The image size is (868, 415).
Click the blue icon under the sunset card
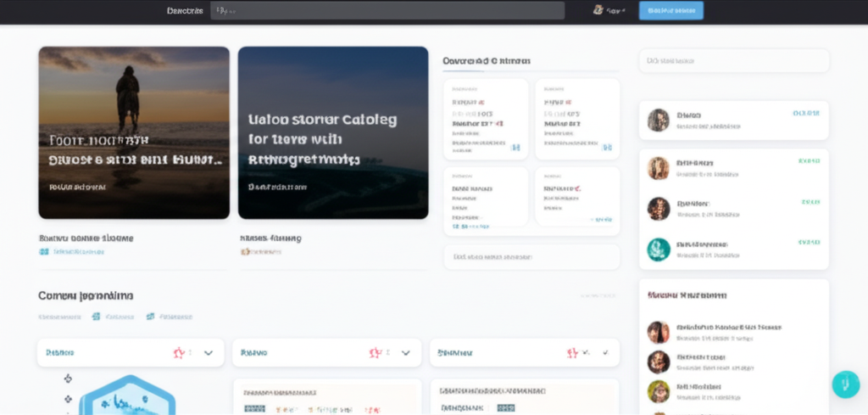(44, 251)
